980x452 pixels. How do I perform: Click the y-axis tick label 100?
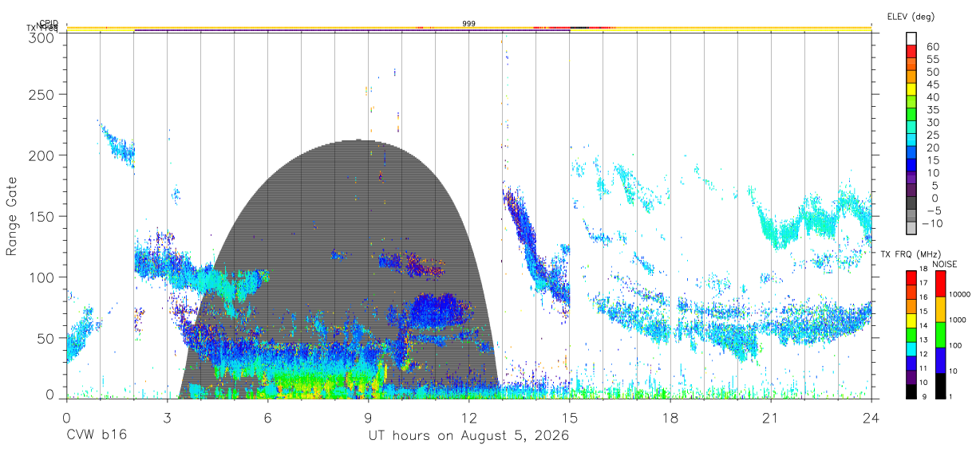pyautogui.click(x=42, y=277)
